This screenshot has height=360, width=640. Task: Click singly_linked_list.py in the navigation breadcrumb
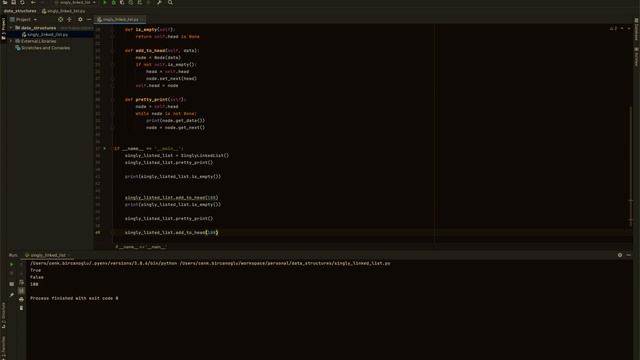click(63, 11)
